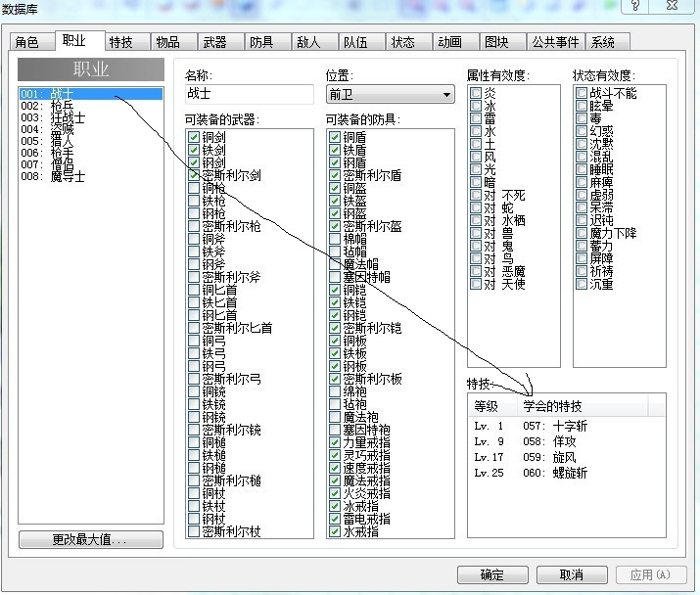700x595 pixels.
Task: Open the 队伍 tab
Action: (361, 42)
